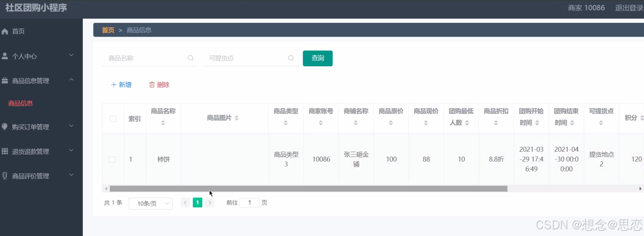Image resolution: width=644 pixels, height=236 pixels.
Task: Click the icon beside 购买订单管理
Action: pyautogui.click(x=5, y=127)
